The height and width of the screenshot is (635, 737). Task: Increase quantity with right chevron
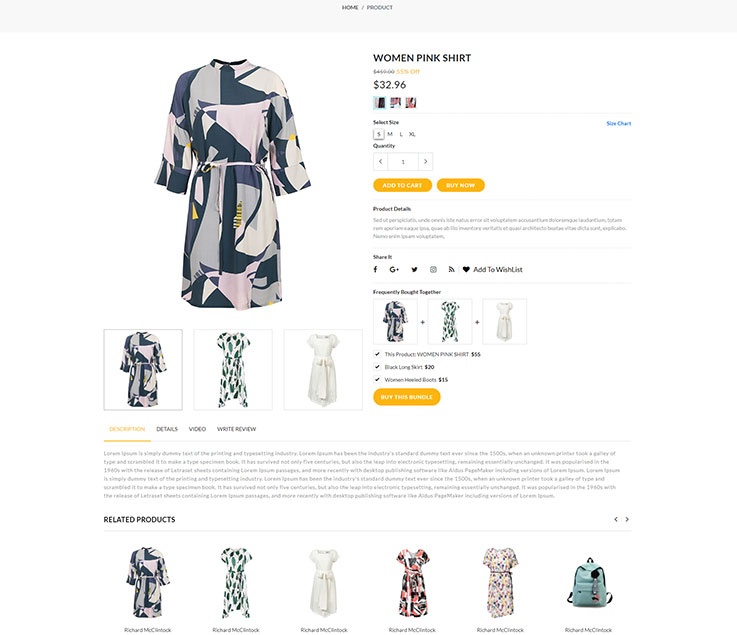click(425, 161)
